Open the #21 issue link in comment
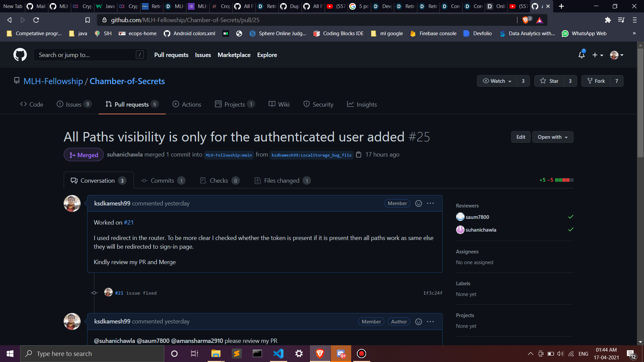The width and height of the screenshot is (644, 362). 128,223
